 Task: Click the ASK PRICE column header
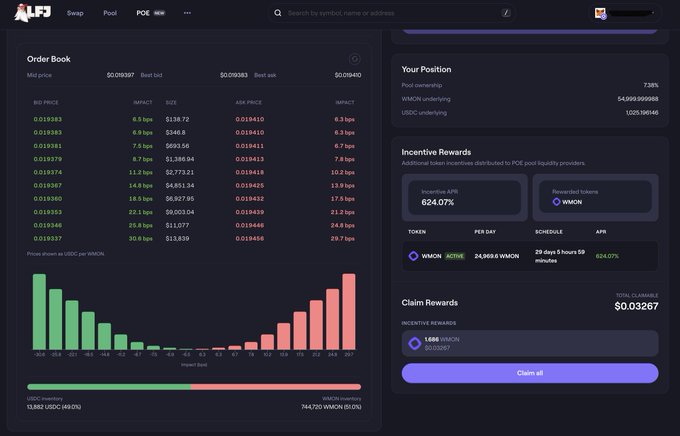tap(248, 102)
